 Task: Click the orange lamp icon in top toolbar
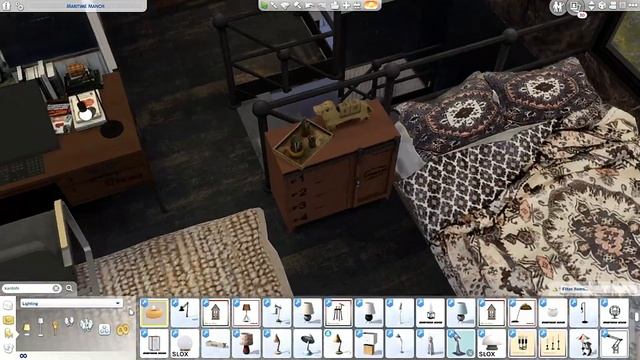tap(371, 5)
